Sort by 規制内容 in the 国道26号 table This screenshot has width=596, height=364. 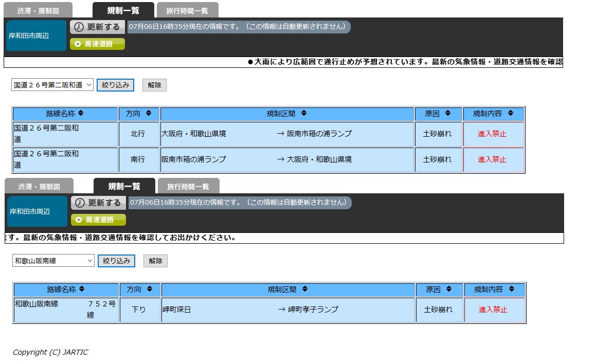[512, 114]
